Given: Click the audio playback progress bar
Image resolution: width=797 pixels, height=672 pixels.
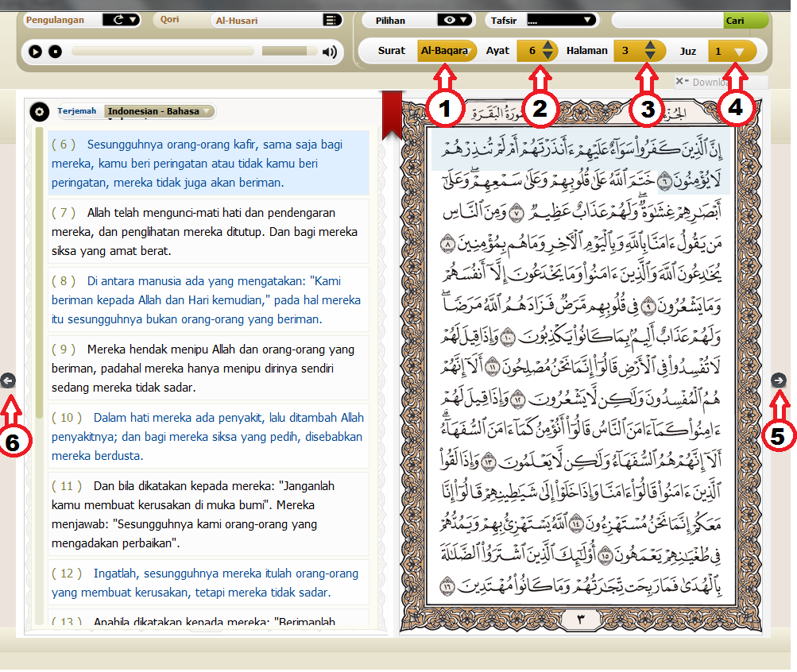Looking at the screenshot, I should pos(163,51).
